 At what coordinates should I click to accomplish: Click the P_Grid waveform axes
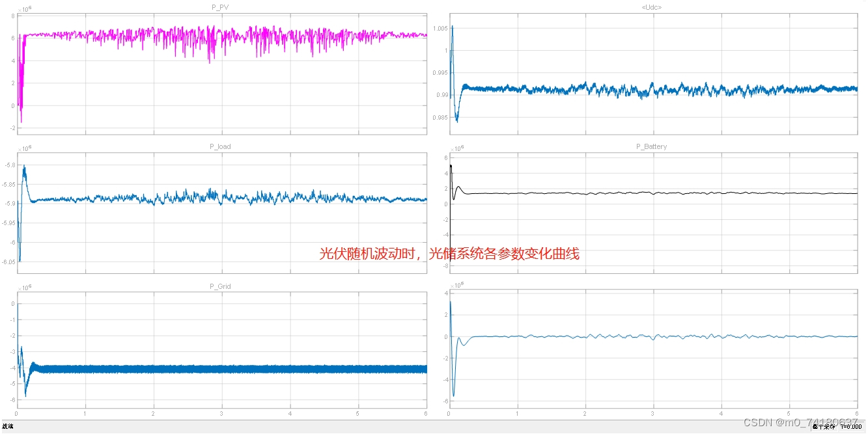point(221,349)
